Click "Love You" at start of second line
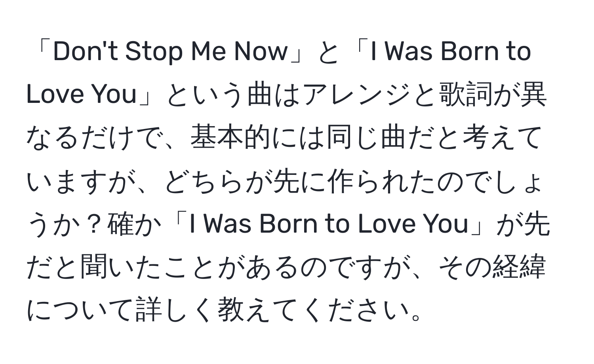Image resolution: width=594 pixels, height=364 pixels. [x=81, y=95]
